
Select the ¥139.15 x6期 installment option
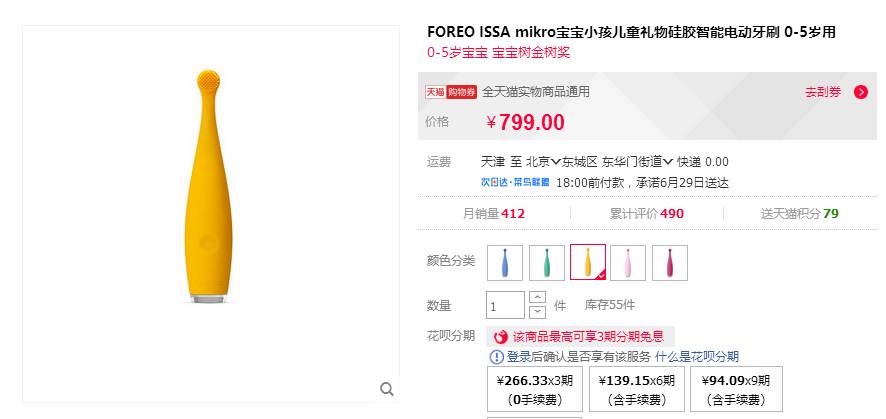(636, 389)
